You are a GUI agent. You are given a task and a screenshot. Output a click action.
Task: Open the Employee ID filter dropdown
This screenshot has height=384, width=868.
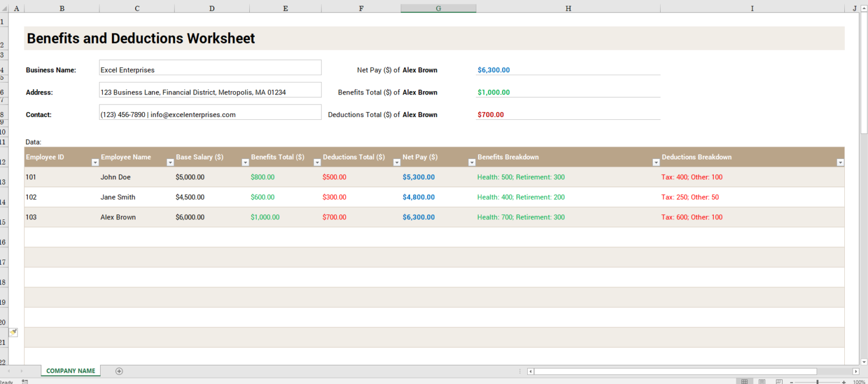95,162
